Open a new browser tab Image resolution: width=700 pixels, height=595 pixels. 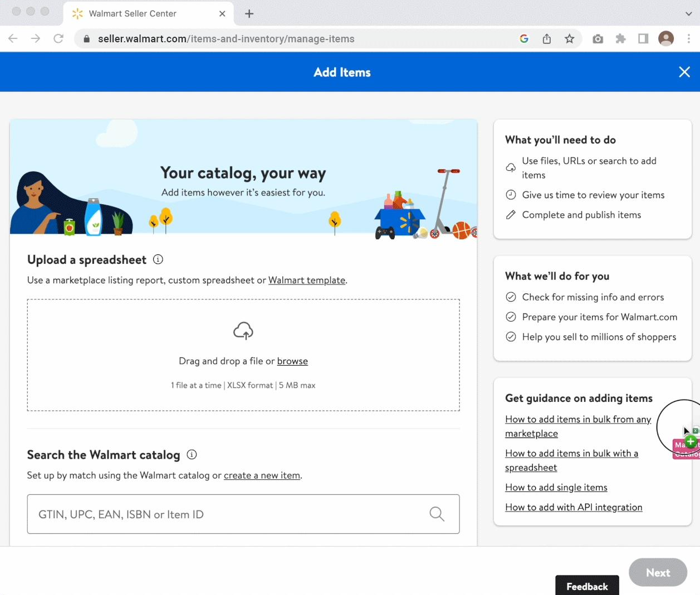[249, 13]
